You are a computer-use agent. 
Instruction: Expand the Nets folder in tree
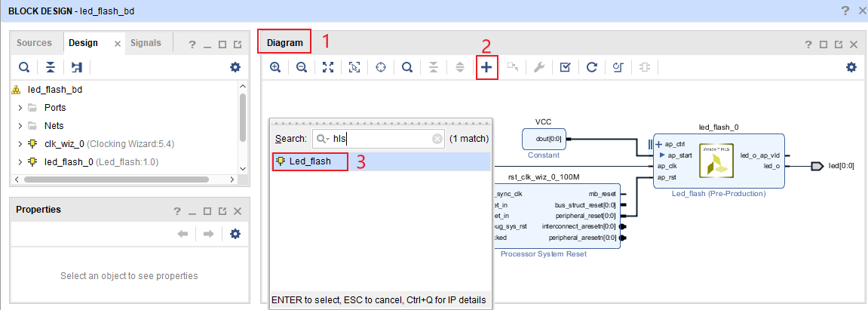tap(20, 125)
